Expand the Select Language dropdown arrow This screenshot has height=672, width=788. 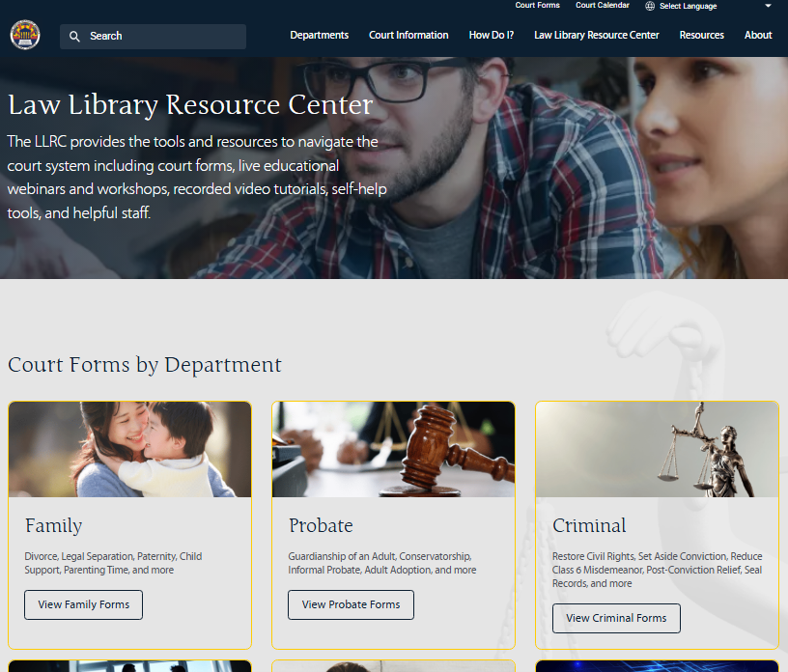(768, 6)
